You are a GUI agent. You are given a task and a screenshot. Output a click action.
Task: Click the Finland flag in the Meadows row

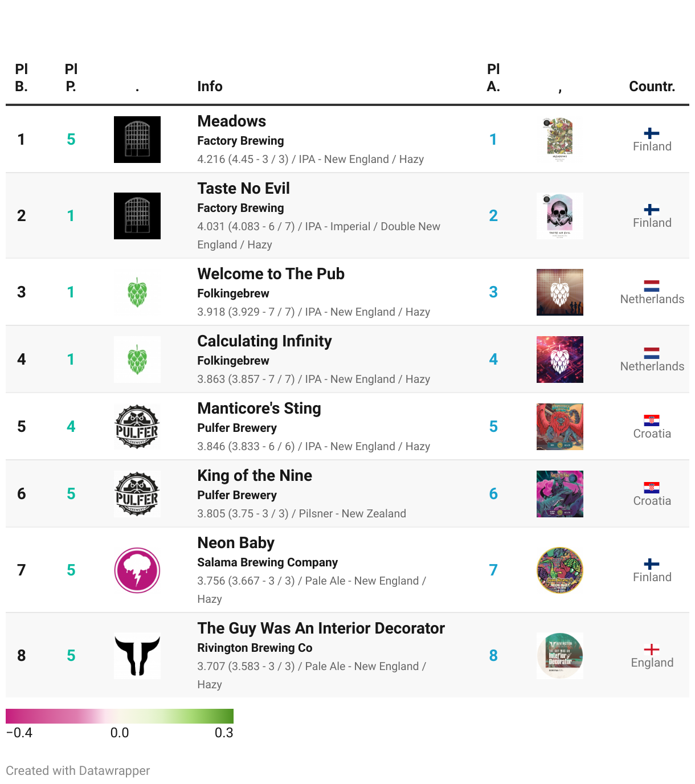point(652,133)
